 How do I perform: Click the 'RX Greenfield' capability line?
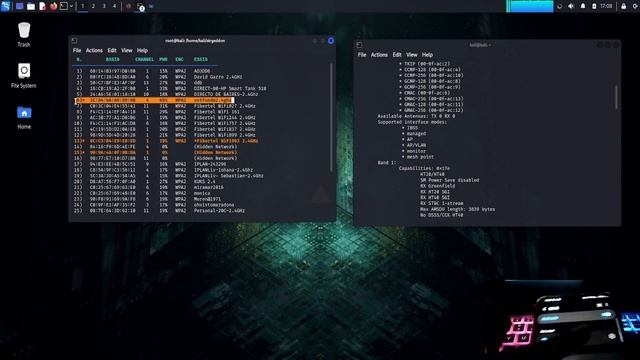(438, 186)
